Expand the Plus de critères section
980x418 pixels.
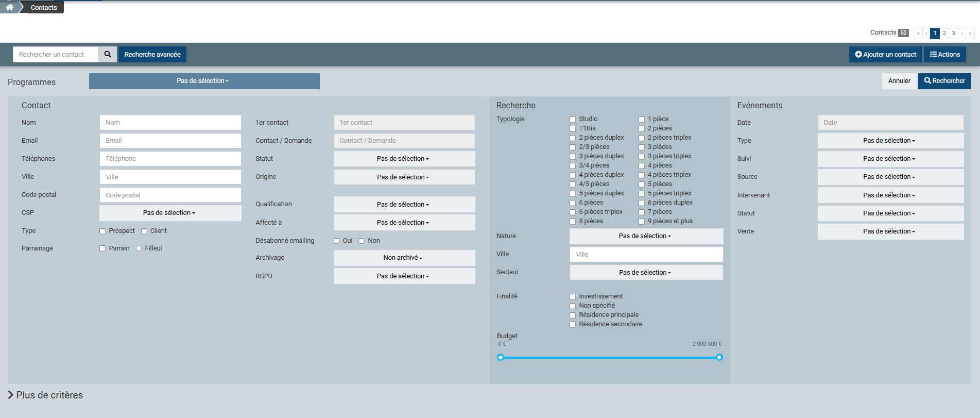(x=45, y=395)
